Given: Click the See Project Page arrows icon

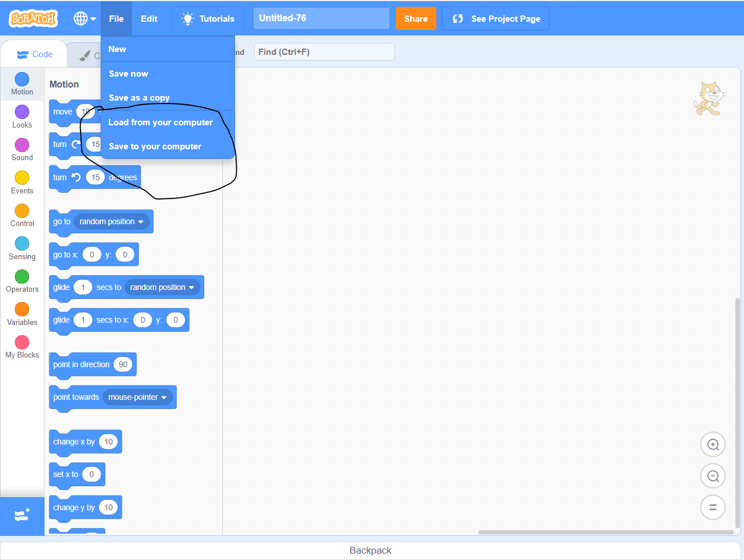Looking at the screenshot, I should pyautogui.click(x=457, y=18).
